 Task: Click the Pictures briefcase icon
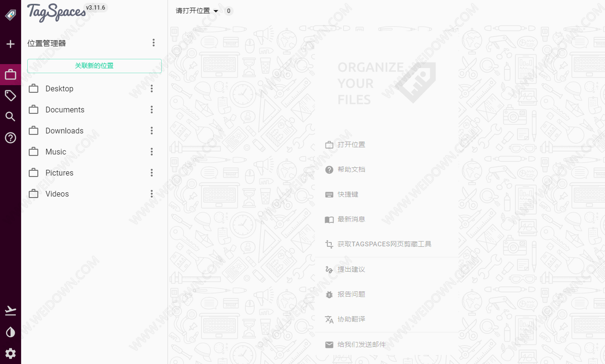coord(34,173)
